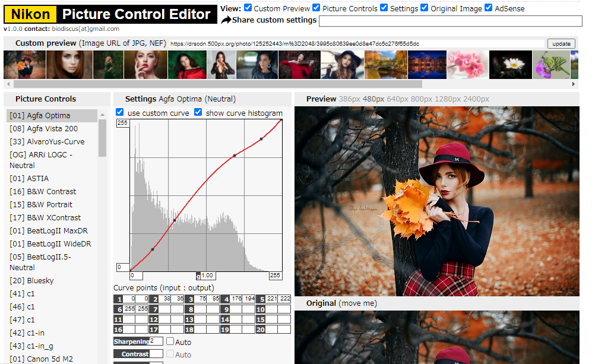Select [08] Agfa Vista 200
The image size is (592, 364).
click(x=52, y=128)
